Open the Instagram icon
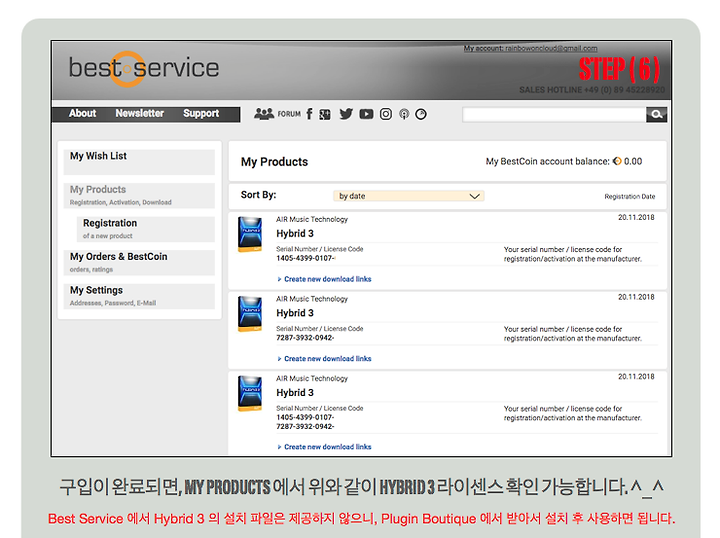The image size is (720, 538). click(x=386, y=114)
